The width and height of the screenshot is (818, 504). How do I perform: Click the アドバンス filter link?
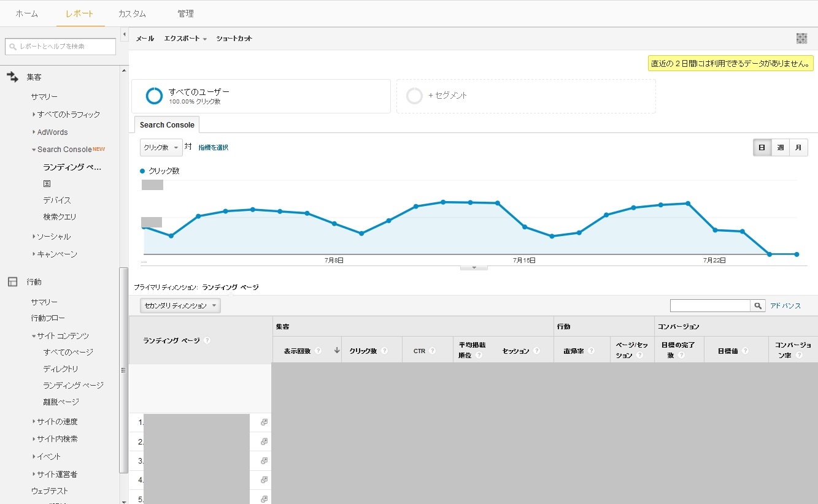click(x=785, y=305)
